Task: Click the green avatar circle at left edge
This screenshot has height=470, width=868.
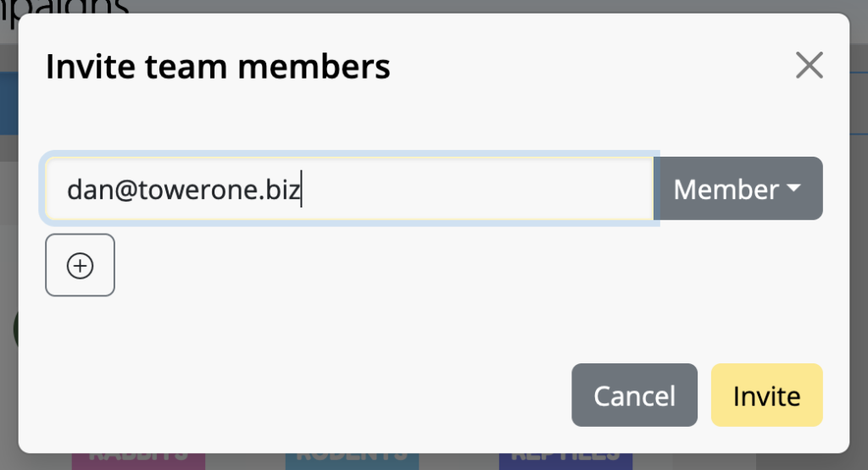Action: [15, 329]
